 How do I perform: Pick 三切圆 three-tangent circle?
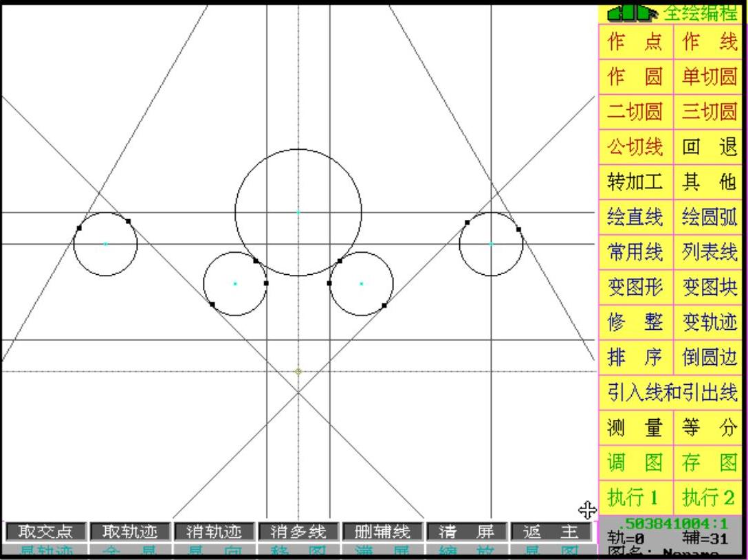[708, 111]
